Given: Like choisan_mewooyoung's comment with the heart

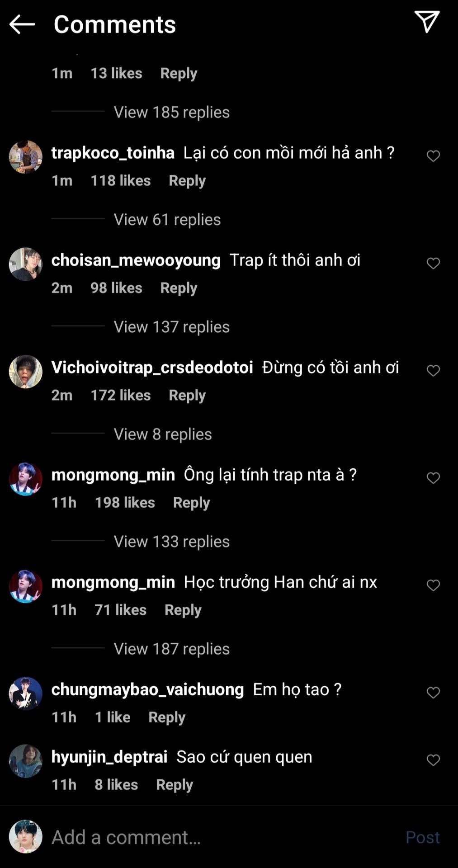Looking at the screenshot, I should coord(433,263).
